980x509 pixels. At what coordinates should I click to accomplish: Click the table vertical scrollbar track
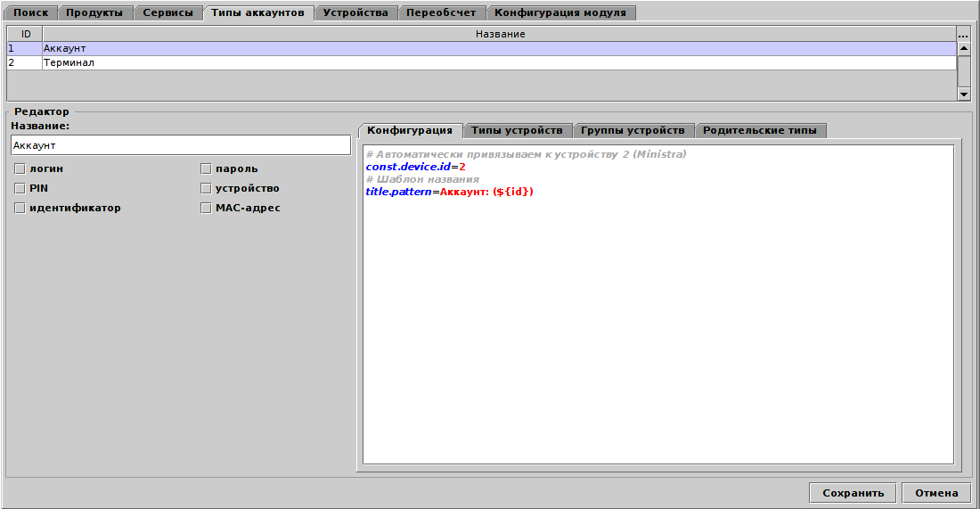pyautogui.click(x=963, y=78)
